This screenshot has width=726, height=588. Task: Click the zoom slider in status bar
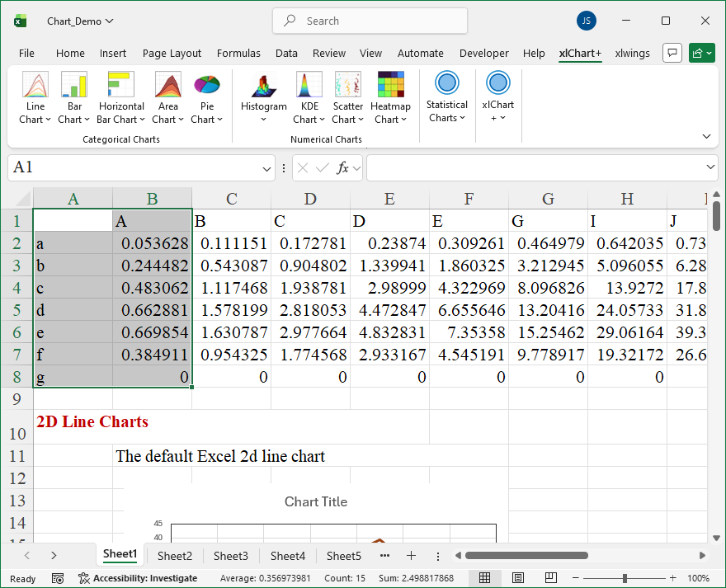(x=625, y=578)
